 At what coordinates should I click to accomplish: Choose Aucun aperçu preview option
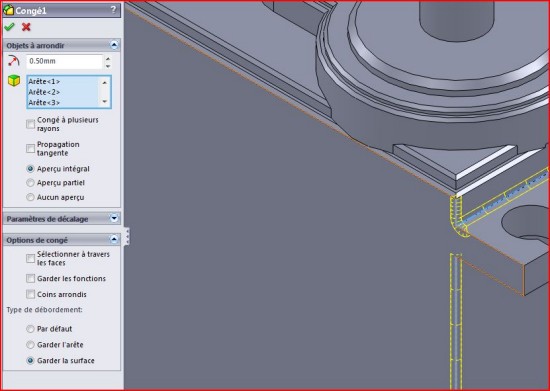(x=31, y=197)
